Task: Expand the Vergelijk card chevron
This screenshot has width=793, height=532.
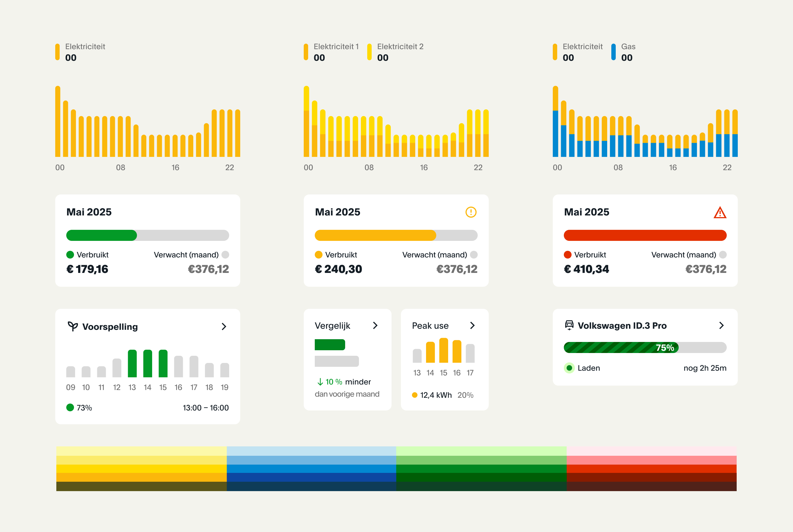Action: [x=375, y=325]
